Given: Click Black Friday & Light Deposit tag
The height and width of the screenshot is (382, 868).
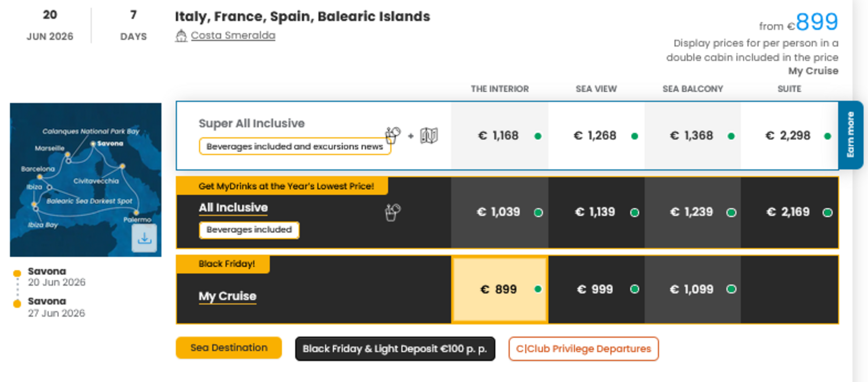Looking at the screenshot, I should click(395, 349).
